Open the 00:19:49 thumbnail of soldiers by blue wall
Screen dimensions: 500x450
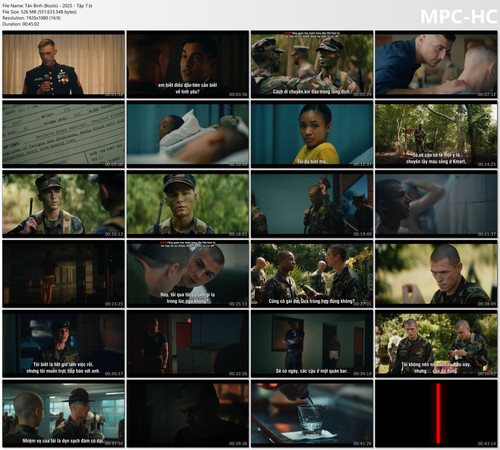(x=312, y=204)
